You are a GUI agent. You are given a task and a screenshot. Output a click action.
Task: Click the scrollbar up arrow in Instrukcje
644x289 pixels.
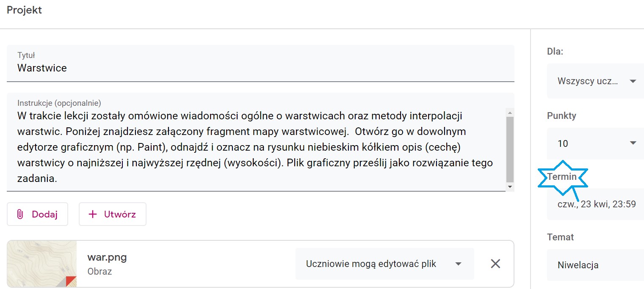(x=510, y=113)
